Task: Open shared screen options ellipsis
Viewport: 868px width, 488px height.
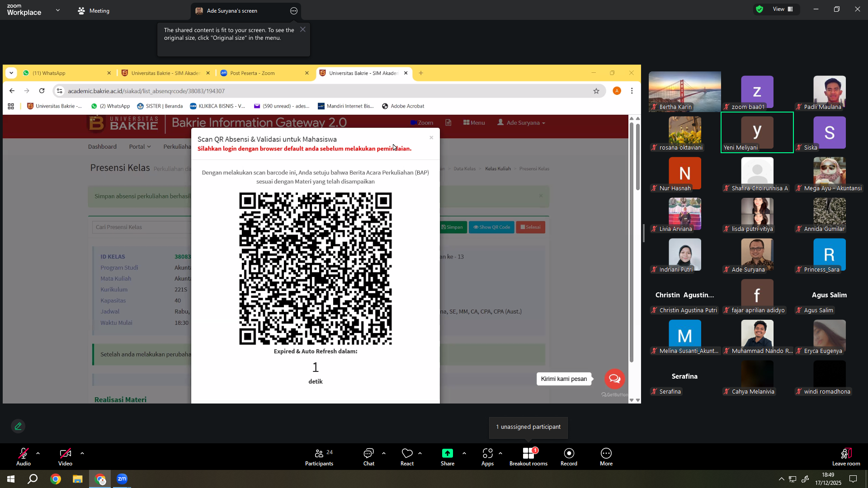Action: click(x=294, y=11)
